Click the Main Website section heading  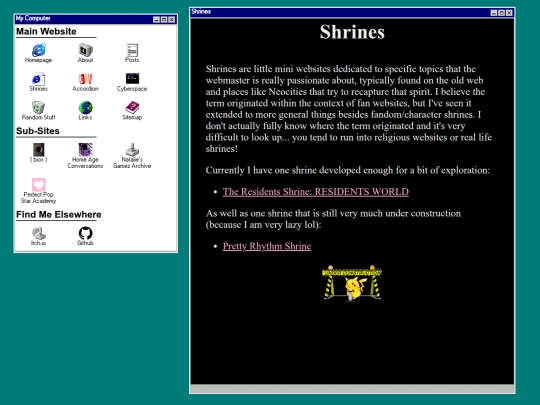(x=46, y=31)
